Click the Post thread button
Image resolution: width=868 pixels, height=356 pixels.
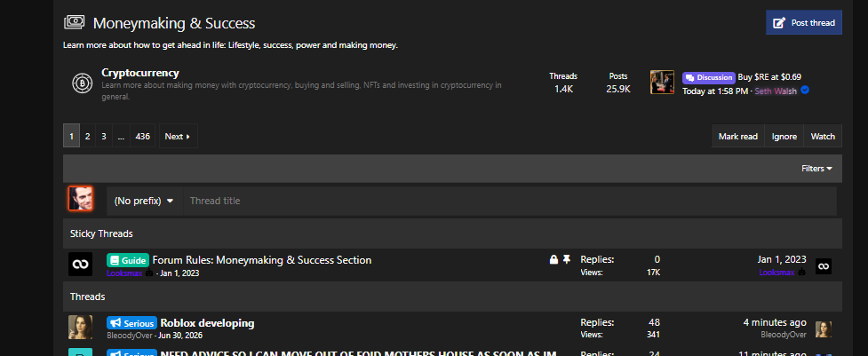pos(804,23)
